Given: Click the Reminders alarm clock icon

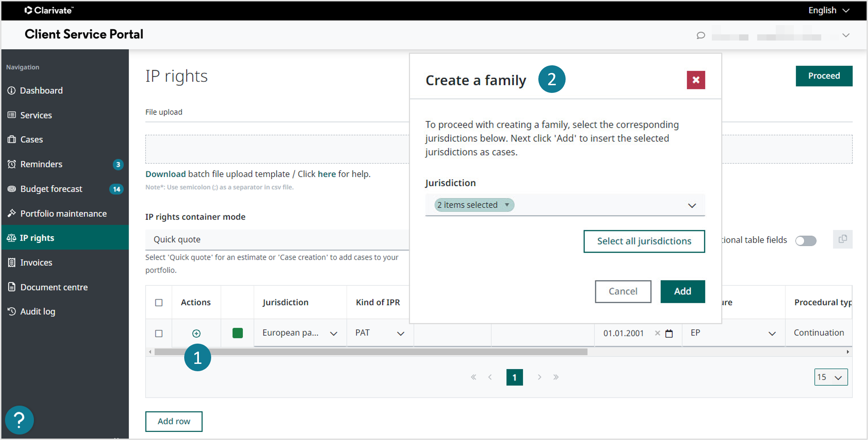Looking at the screenshot, I should click(12, 164).
